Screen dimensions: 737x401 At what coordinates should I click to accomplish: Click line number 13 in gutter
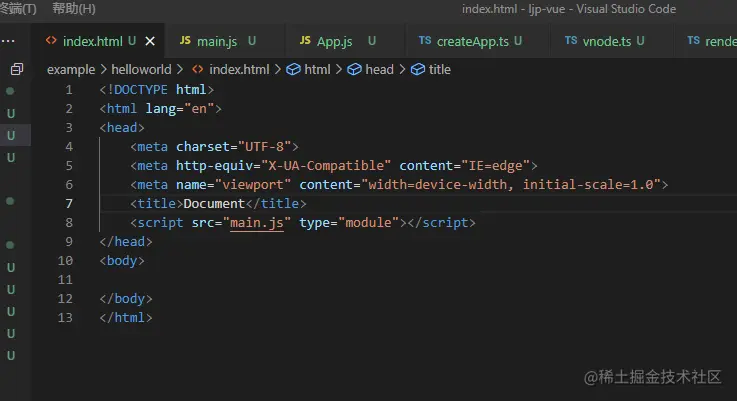(65, 318)
